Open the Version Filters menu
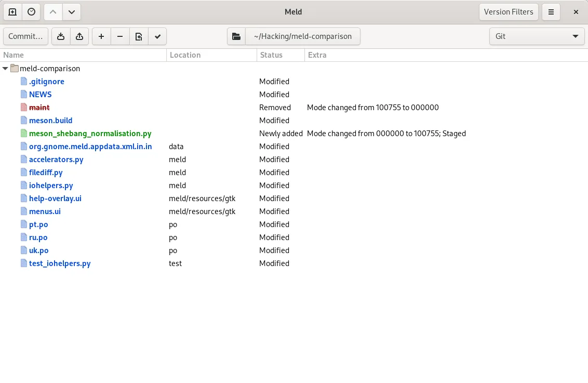The height and width of the screenshot is (383, 588). point(508,12)
